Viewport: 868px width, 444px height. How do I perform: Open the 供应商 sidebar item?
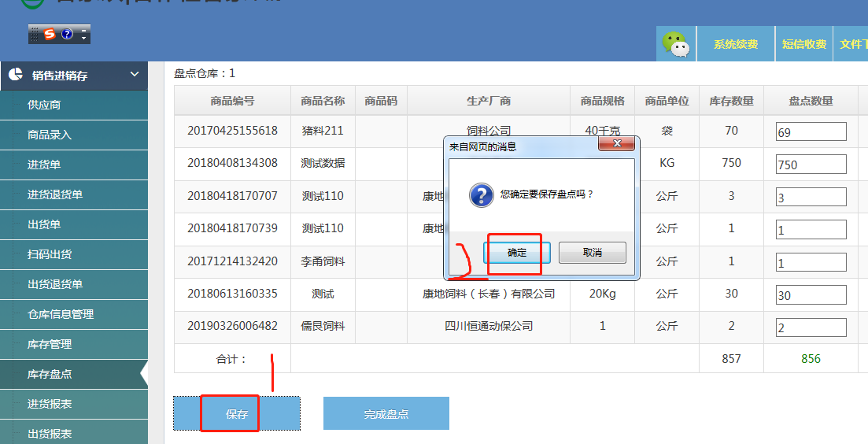[x=74, y=105]
